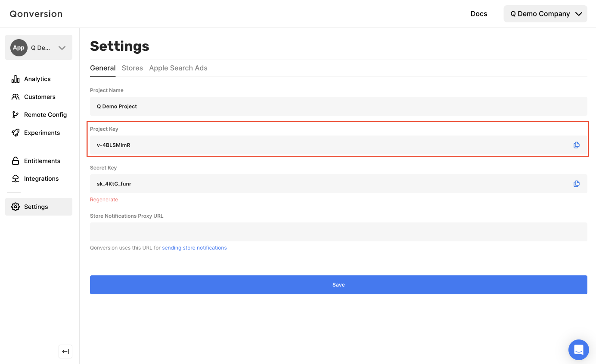
Task: Click the Remote Config branch icon
Action: [16, 114]
